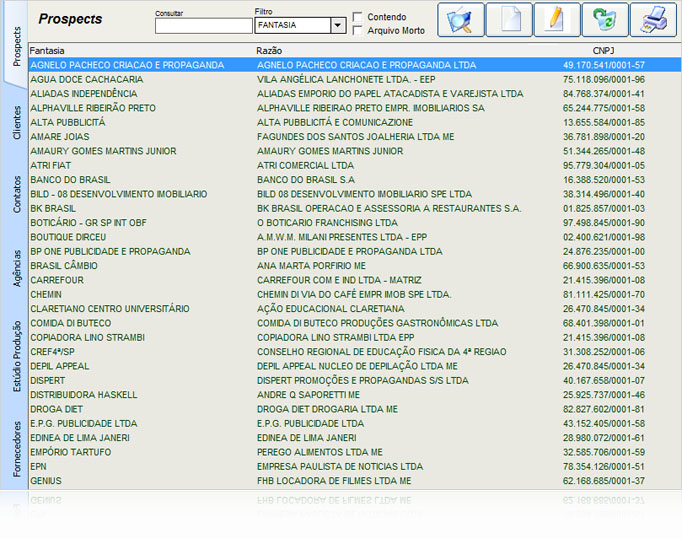Select the AGUA DOCE CACHACARIA row
The image size is (682, 539).
354,80
